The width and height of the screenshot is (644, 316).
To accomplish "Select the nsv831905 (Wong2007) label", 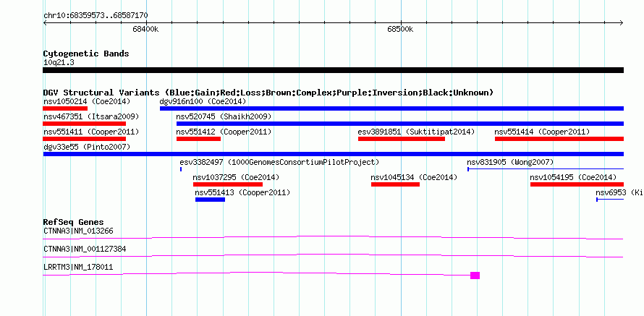I will tap(510, 162).
